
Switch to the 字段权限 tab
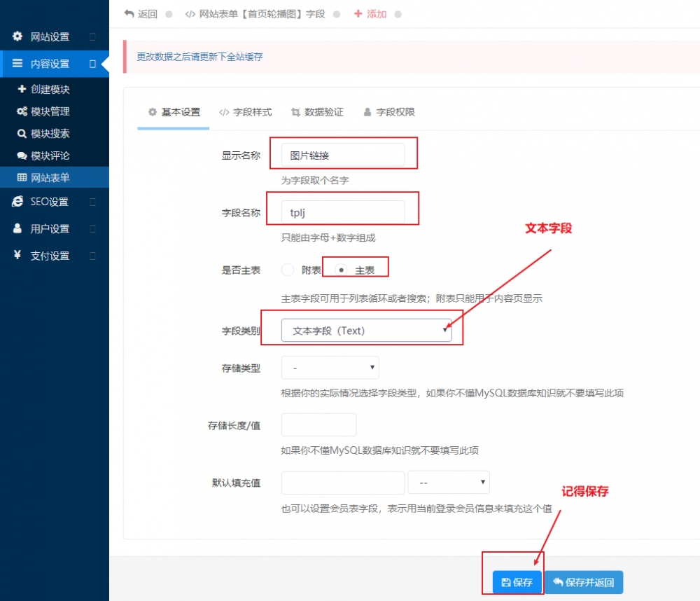(388, 112)
